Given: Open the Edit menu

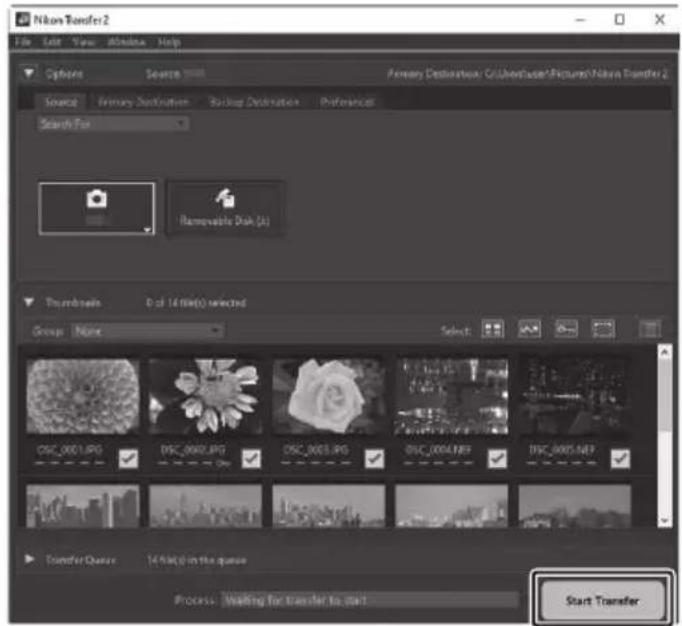Looking at the screenshot, I should tap(52, 42).
